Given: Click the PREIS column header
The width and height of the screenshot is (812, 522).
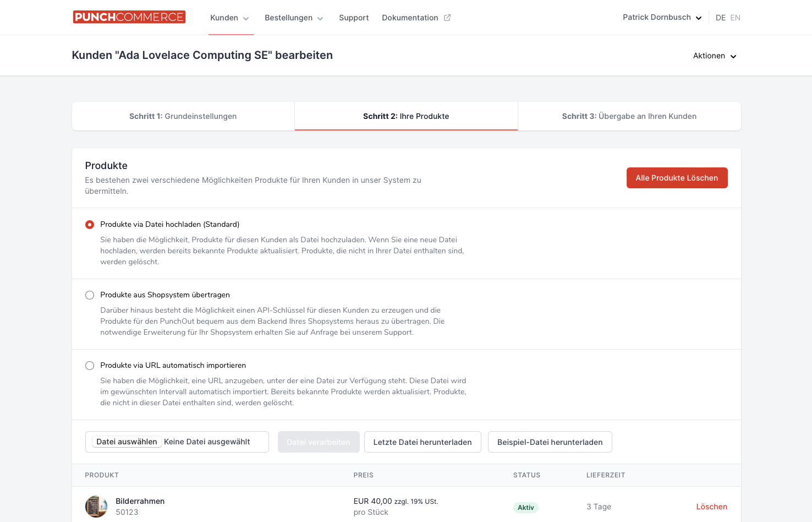Looking at the screenshot, I should click(x=364, y=475).
